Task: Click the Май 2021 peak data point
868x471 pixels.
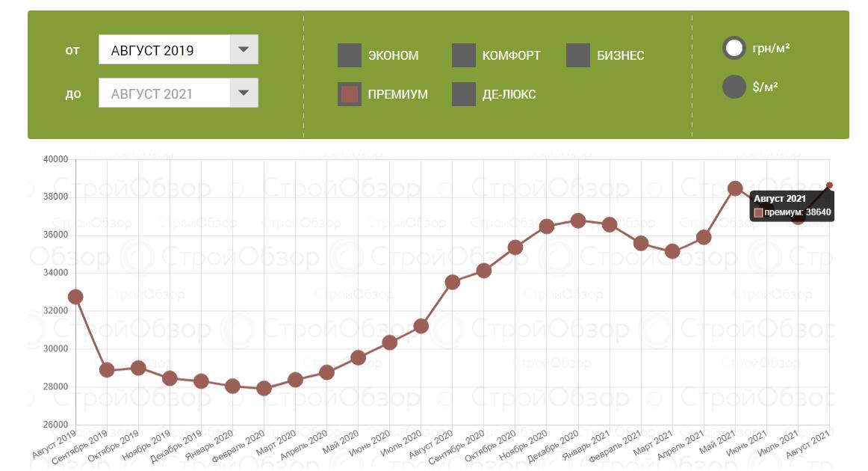Action: (735, 188)
